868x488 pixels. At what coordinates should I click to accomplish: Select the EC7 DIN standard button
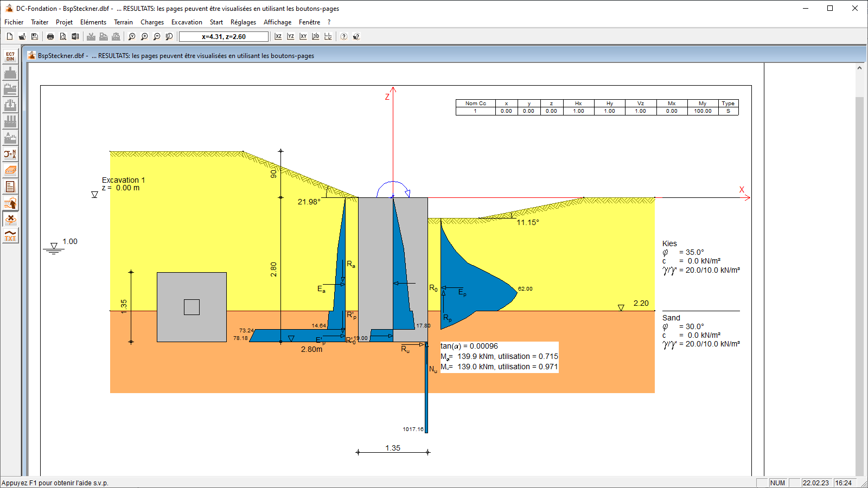point(10,56)
